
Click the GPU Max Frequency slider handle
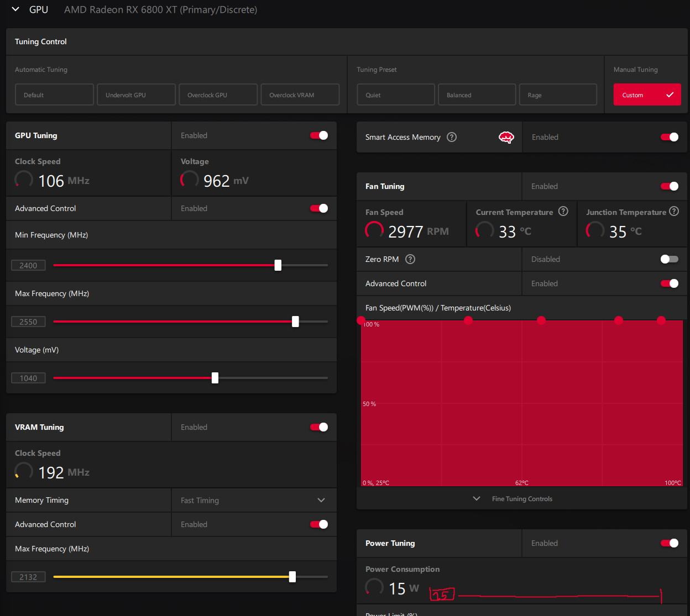295,322
